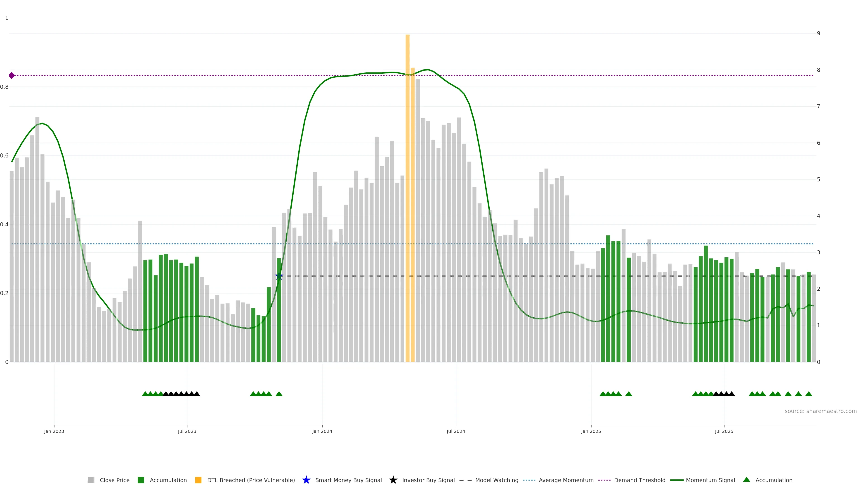Click the DTL Breached (Price Vulnerable) label
The width and height of the screenshot is (868, 488).
pyautogui.click(x=251, y=480)
